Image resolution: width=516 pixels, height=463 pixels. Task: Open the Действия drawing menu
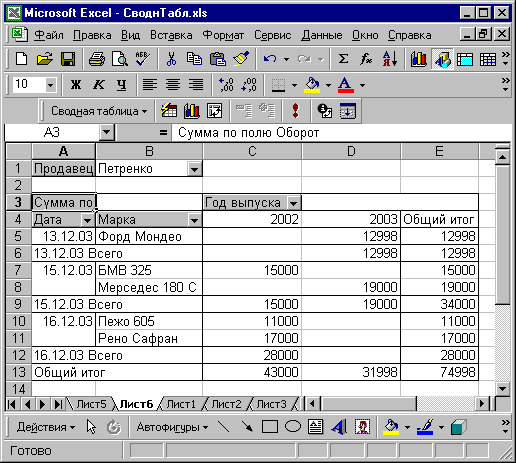pyautogui.click(x=46, y=427)
